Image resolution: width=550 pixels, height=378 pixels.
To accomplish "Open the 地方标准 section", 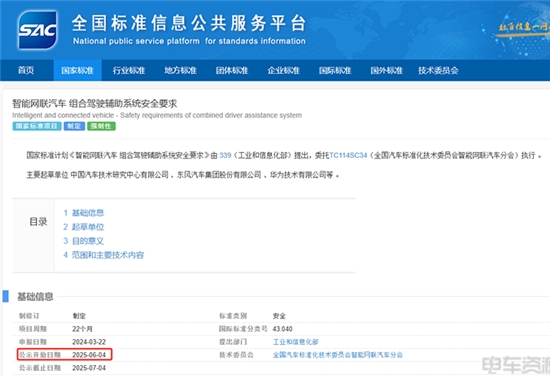I will click(180, 70).
